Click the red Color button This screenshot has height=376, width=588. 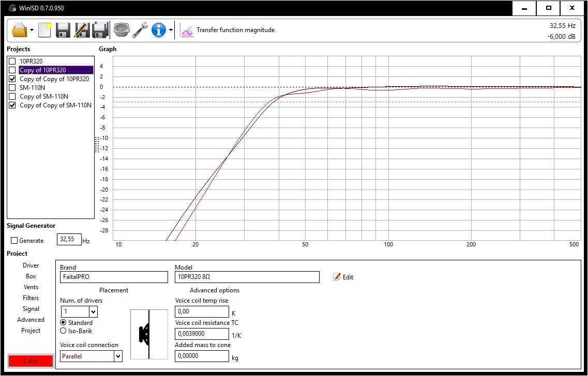(x=31, y=361)
